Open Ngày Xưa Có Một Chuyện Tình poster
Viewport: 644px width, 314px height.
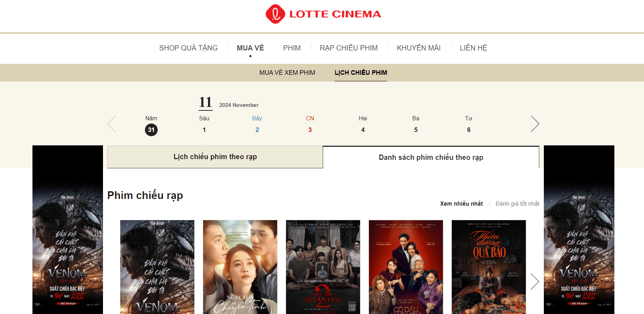[x=240, y=267]
